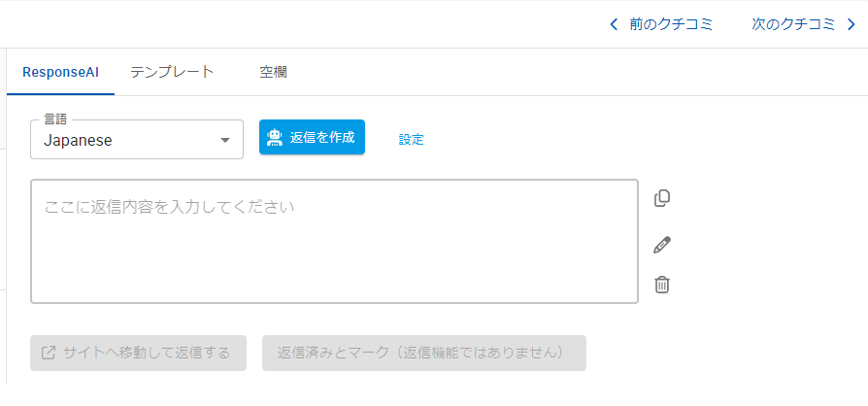Click the robot icon in 返信を作成 button

point(274,137)
